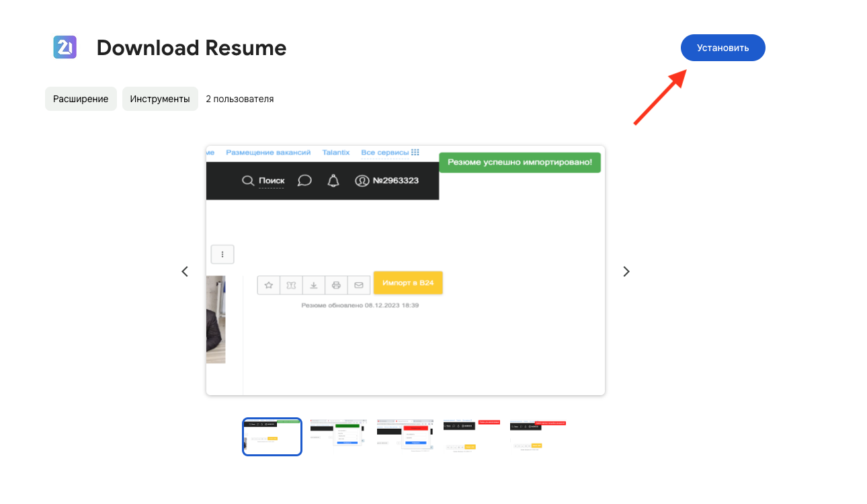Show previous screenshot with left arrow
Screen dimensions: 867x504
185,271
